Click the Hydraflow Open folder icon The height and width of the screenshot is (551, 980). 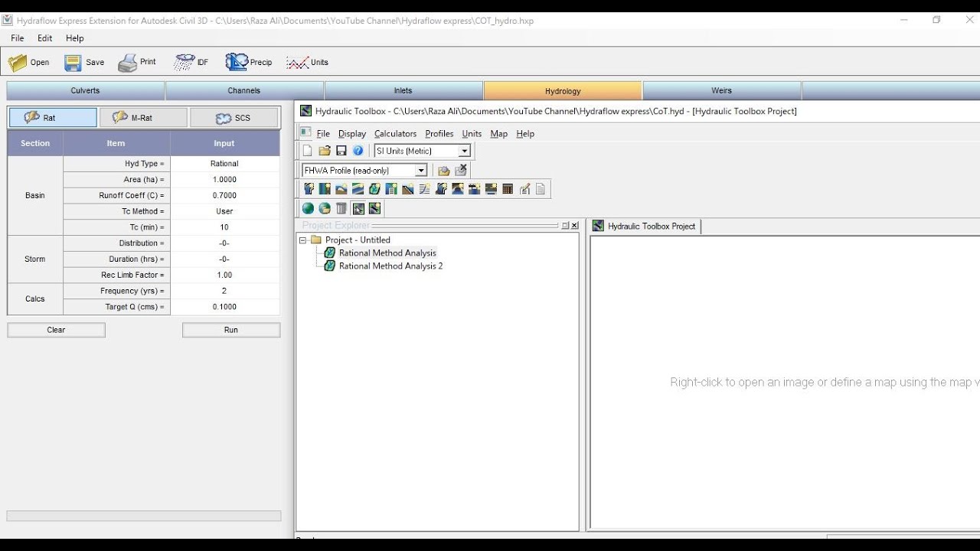(x=18, y=63)
